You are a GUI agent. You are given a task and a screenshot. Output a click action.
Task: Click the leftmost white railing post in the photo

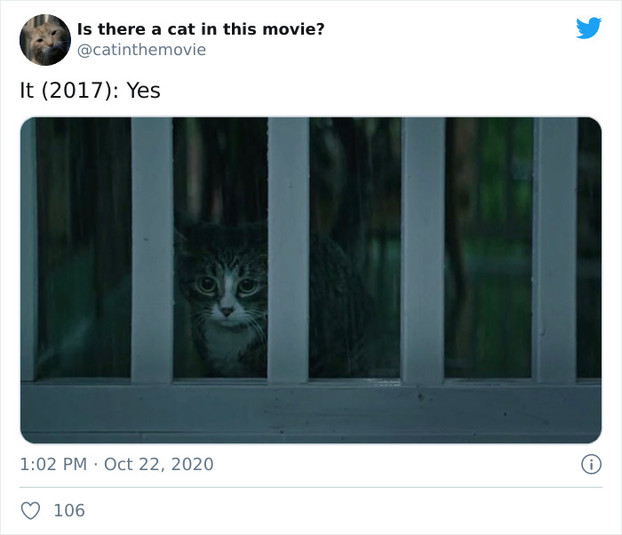[x=152, y=250]
